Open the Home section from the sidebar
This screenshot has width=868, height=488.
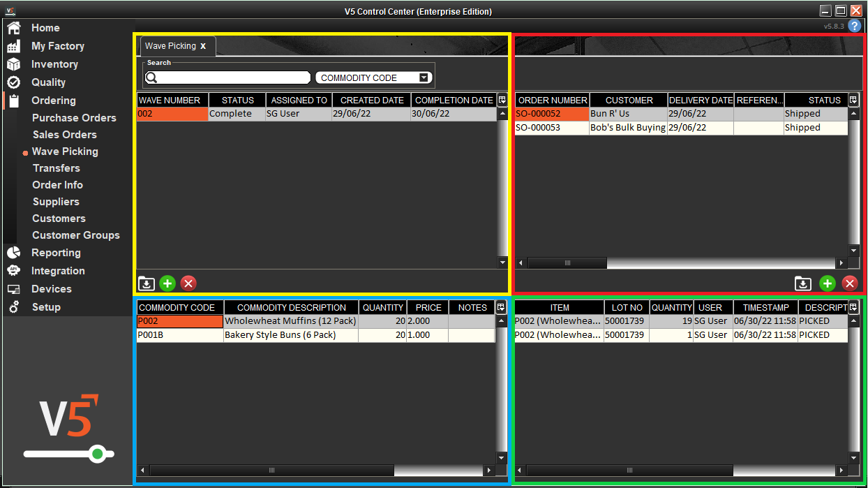coord(13,27)
